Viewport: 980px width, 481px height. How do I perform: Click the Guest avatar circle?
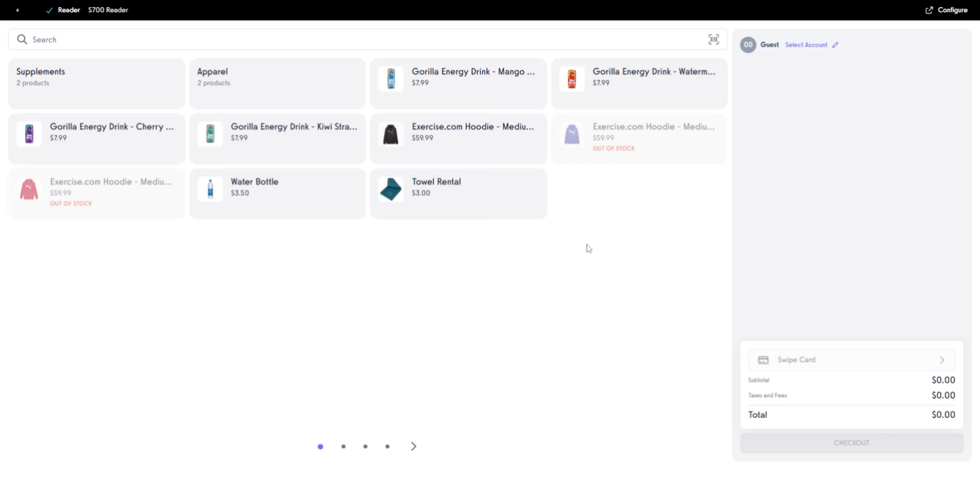click(746, 44)
